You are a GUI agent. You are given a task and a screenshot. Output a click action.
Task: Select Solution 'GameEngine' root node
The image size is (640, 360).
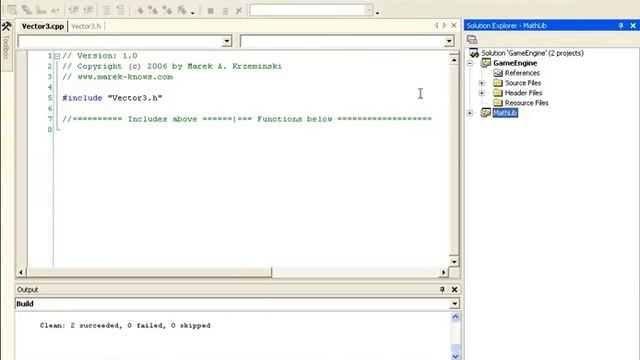click(532, 53)
